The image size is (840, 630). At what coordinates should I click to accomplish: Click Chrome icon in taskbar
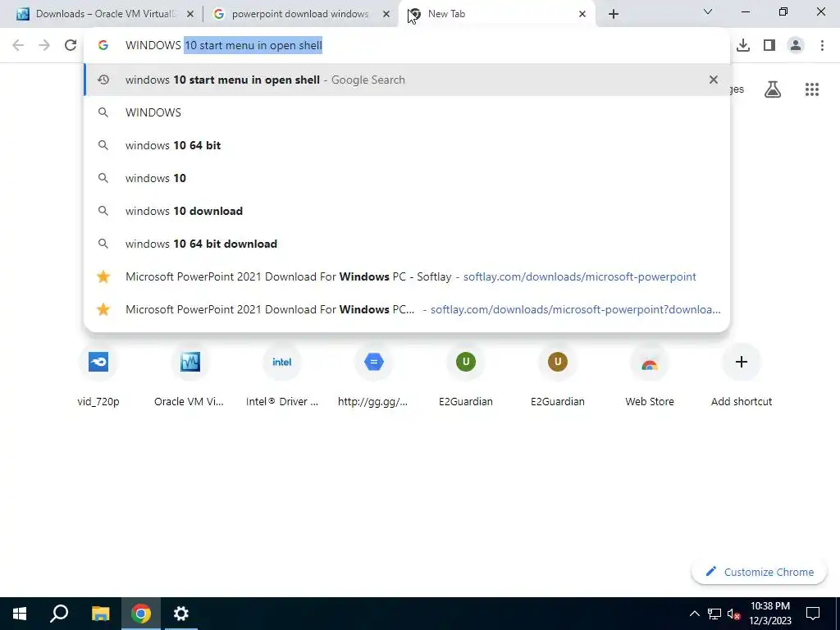141,614
